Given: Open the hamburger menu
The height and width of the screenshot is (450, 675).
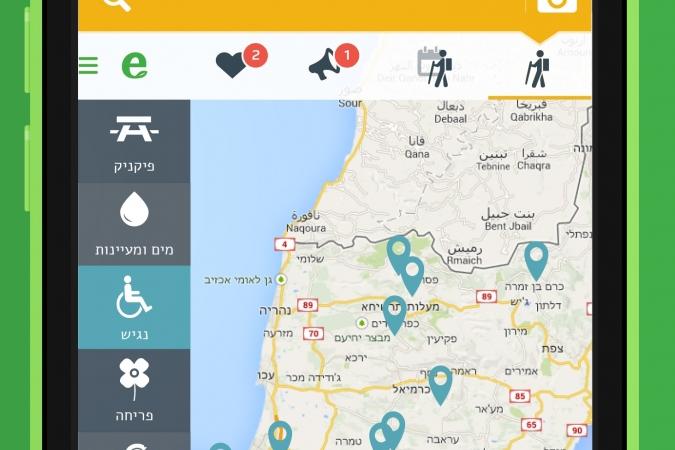Looking at the screenshot, I should point(88,65).
